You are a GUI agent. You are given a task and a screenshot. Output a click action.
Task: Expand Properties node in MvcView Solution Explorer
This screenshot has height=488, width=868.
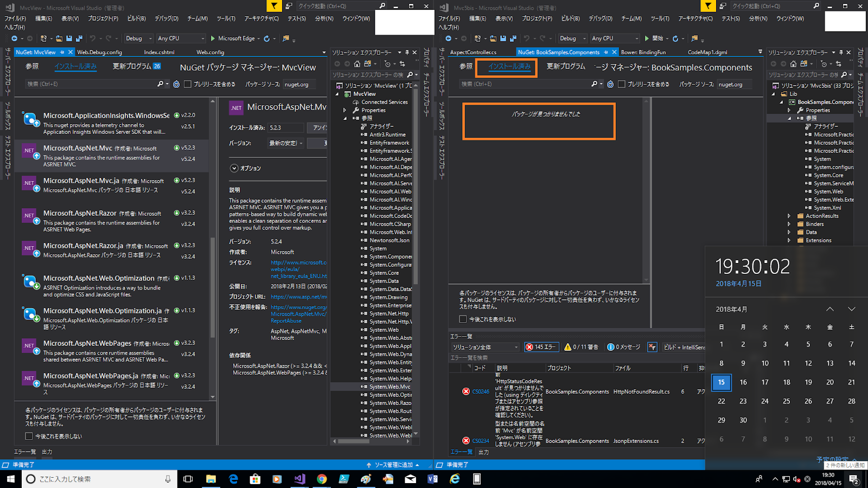(x=344, y=110)
